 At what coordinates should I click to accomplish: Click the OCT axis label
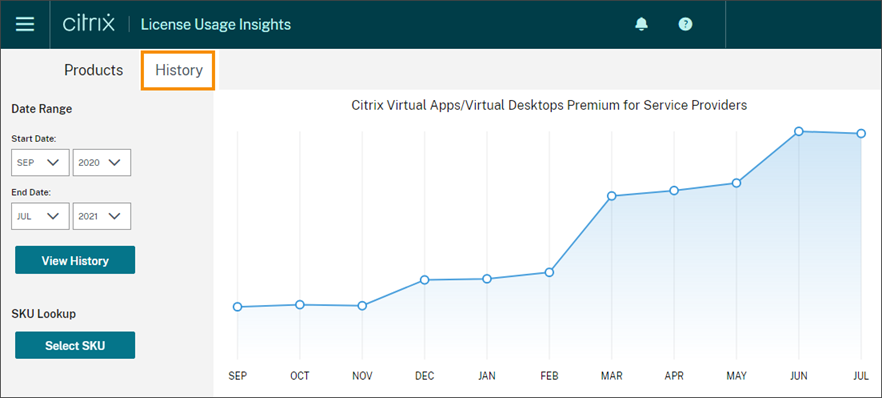pyautogui.click(x=300, y=376)
